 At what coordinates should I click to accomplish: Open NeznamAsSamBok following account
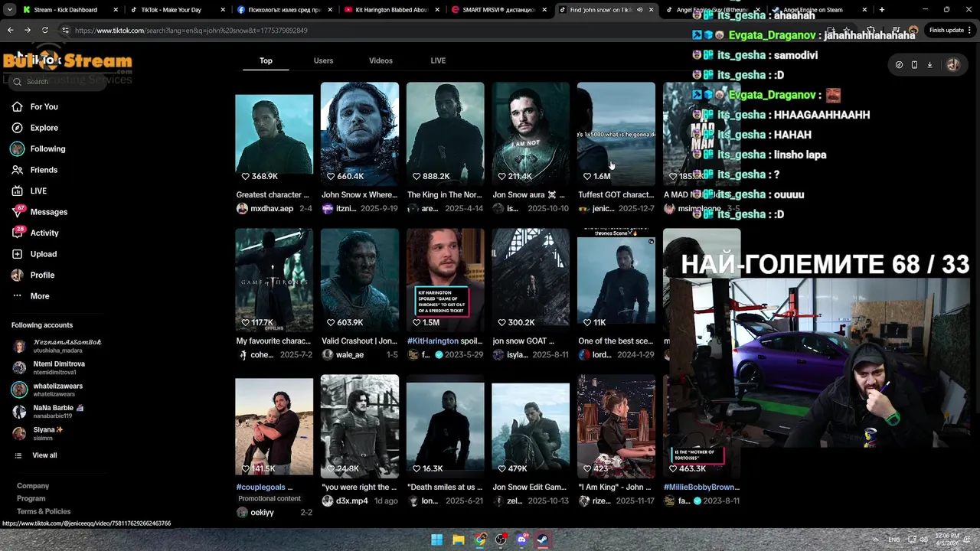point(57,346)
